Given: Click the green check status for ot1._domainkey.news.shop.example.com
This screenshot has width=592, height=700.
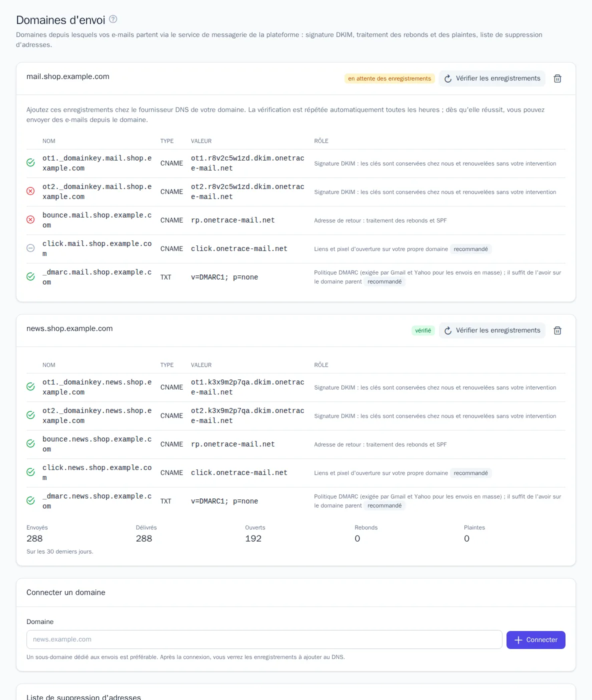Looking at the screenshot, I should [x=30, y=387].
